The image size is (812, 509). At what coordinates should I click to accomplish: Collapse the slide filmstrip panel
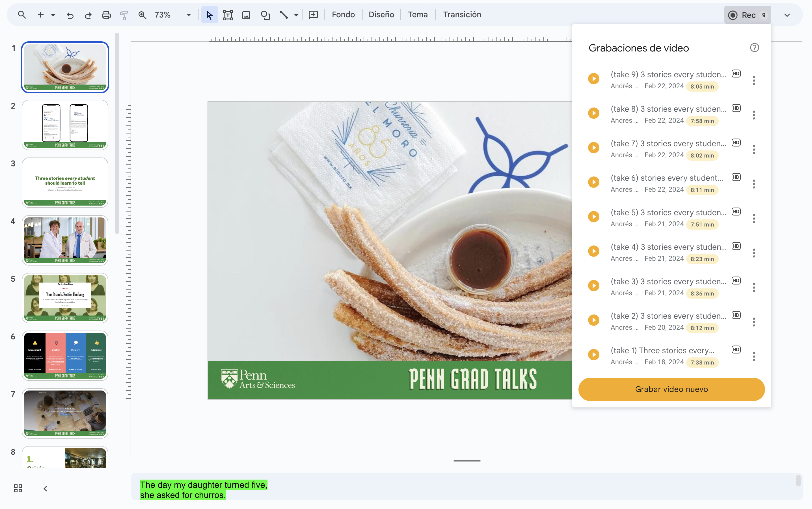pyautogui.click(x=45, y=488)
